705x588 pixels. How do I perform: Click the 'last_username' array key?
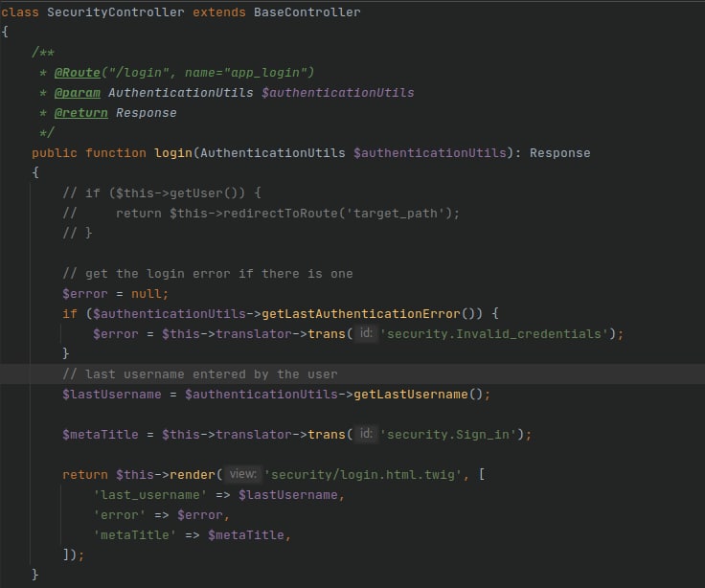click(149, 495)
